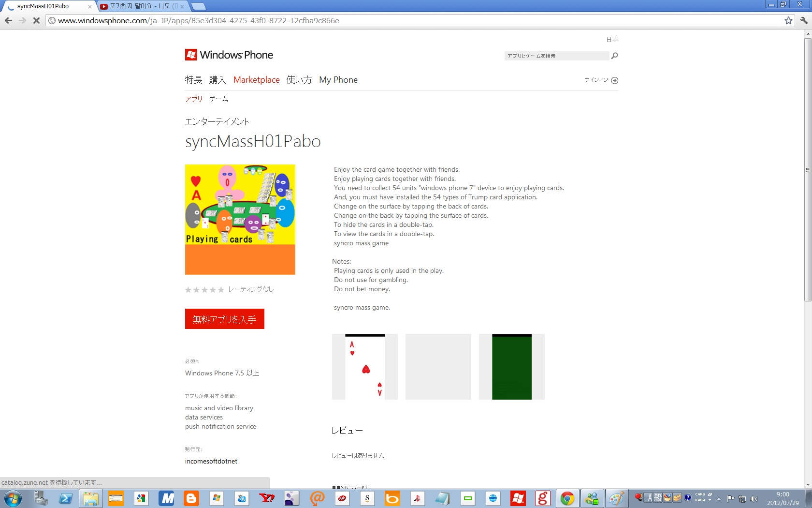This screenshot has width=812, height=508.
Task: Click the Action Center flag icon
Action: point(731,499)
